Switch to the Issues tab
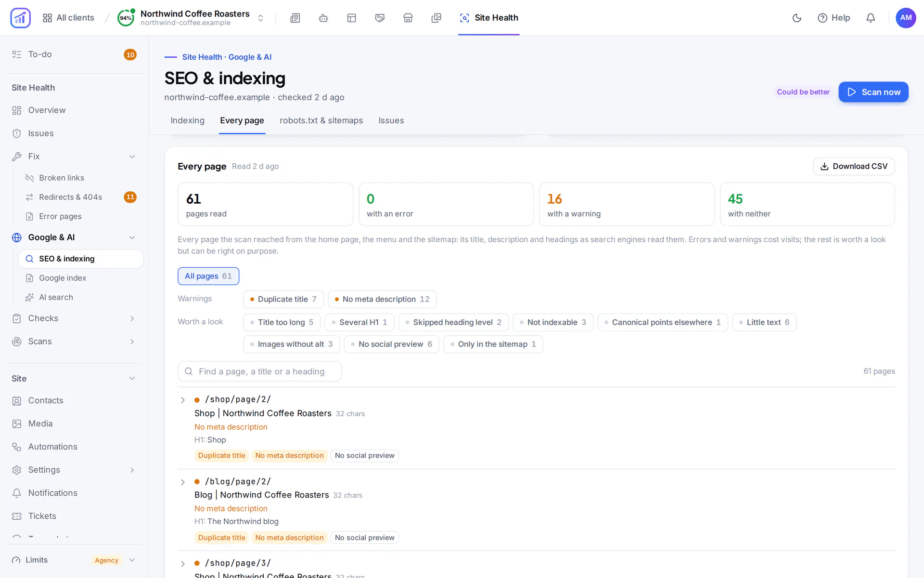 coord(391,120)
